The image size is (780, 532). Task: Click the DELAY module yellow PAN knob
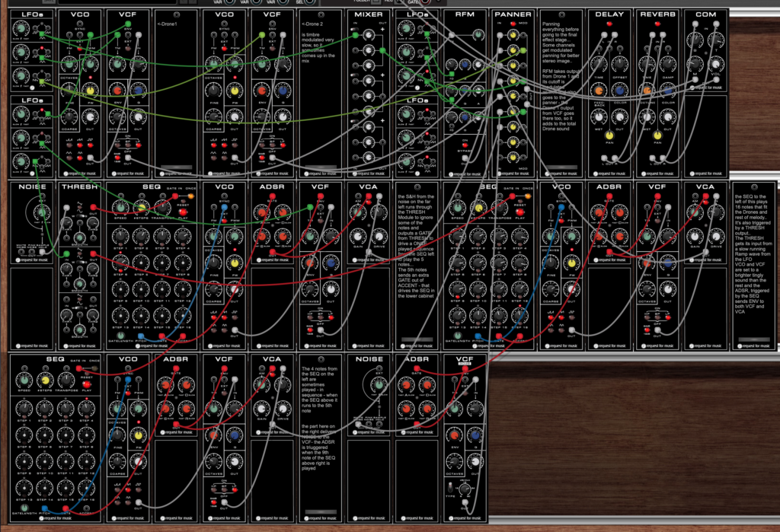click(x=609, y=136)
